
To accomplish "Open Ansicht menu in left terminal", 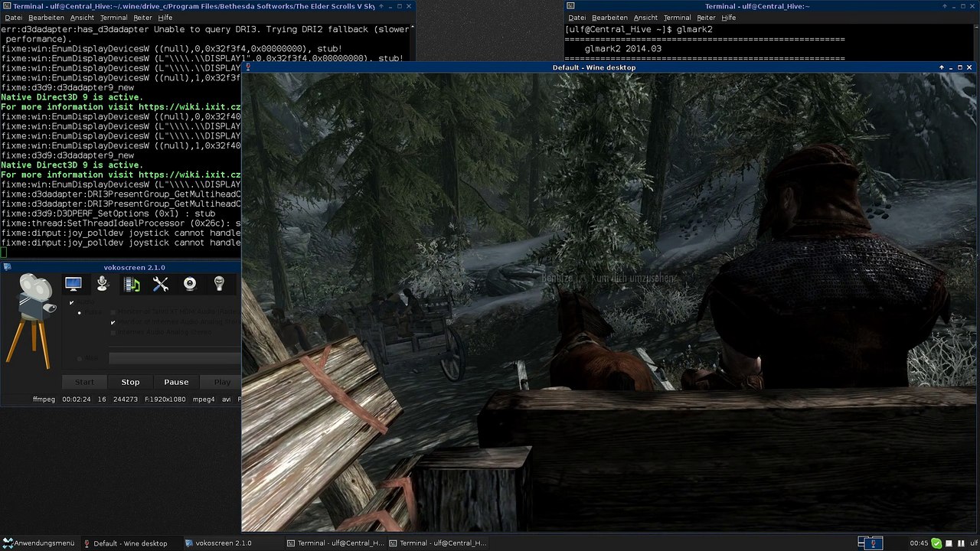I will click(x=82, y=18).
